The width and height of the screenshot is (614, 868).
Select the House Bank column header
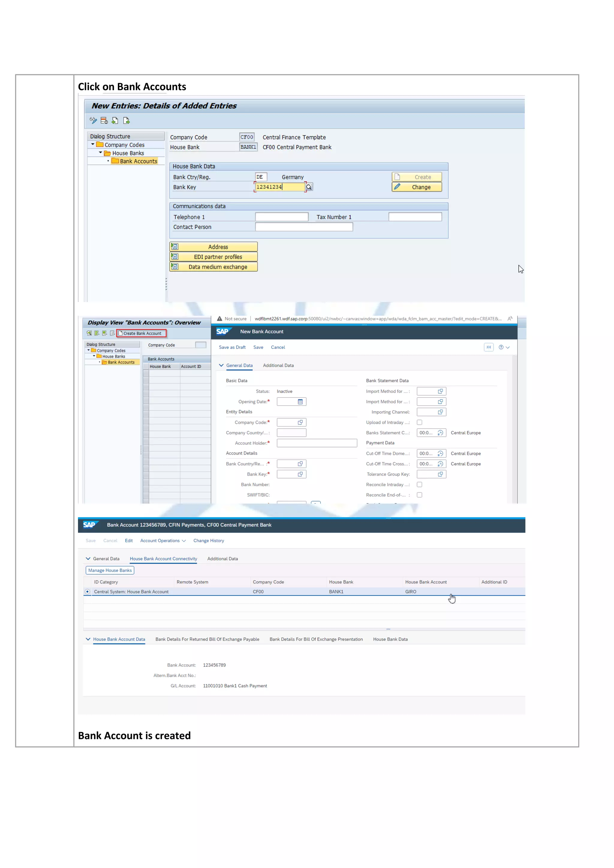click(x=164, y=366)
